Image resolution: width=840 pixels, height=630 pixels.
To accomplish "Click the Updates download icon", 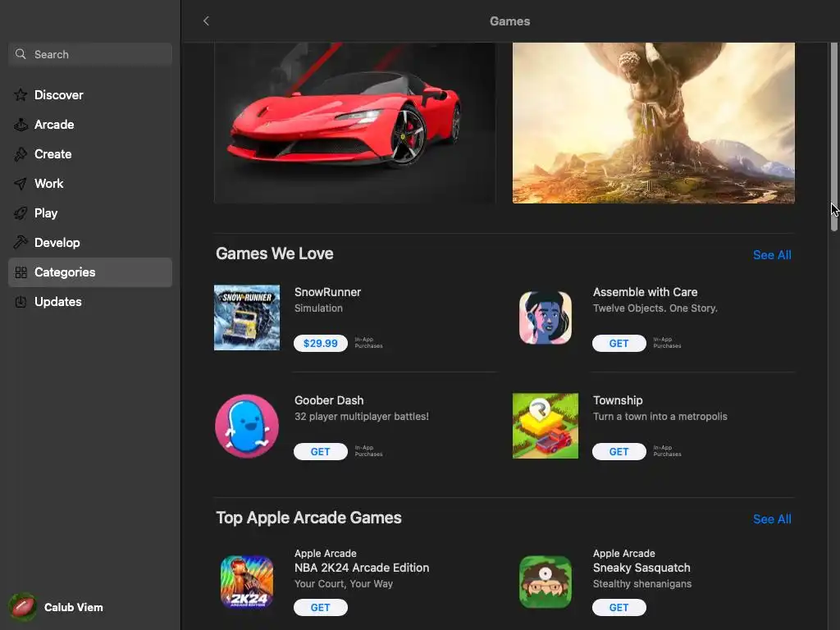I will click(21, 302).
